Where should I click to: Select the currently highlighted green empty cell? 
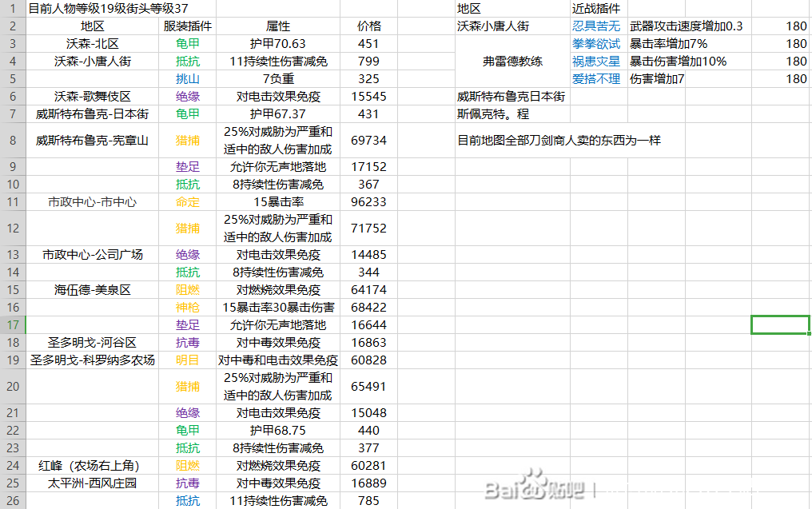tap(780, 324)
